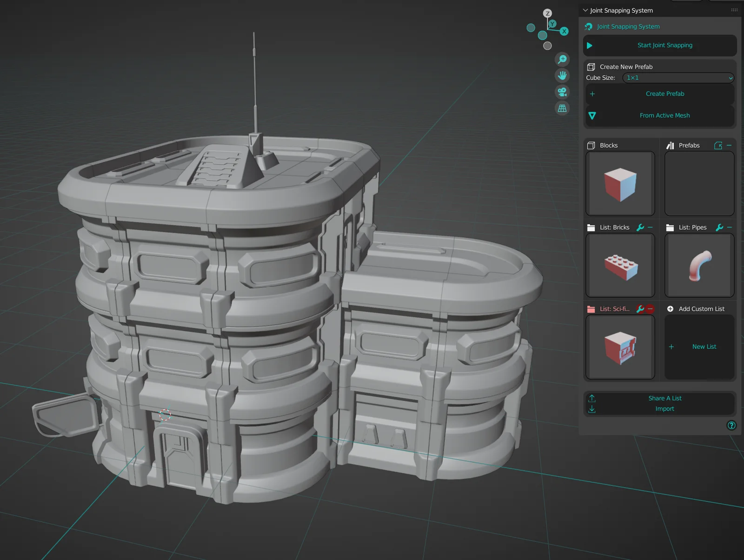Click the import icon next to Prefabs

point(718,145)
